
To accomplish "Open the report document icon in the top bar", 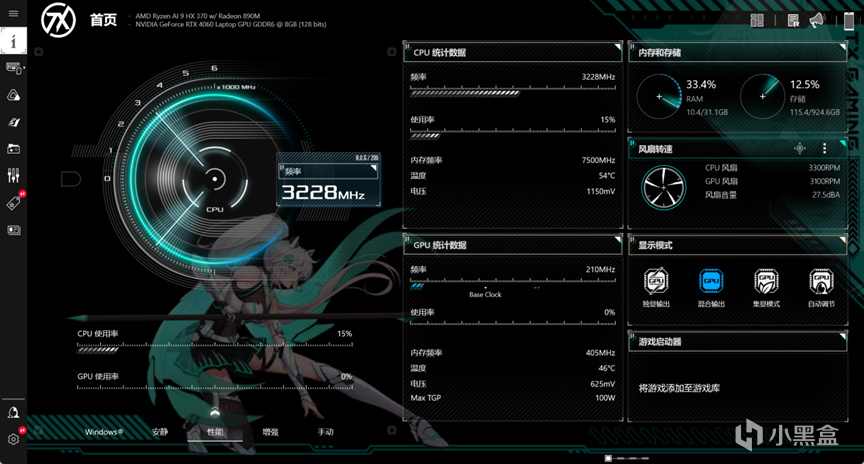I will [793, 20].
